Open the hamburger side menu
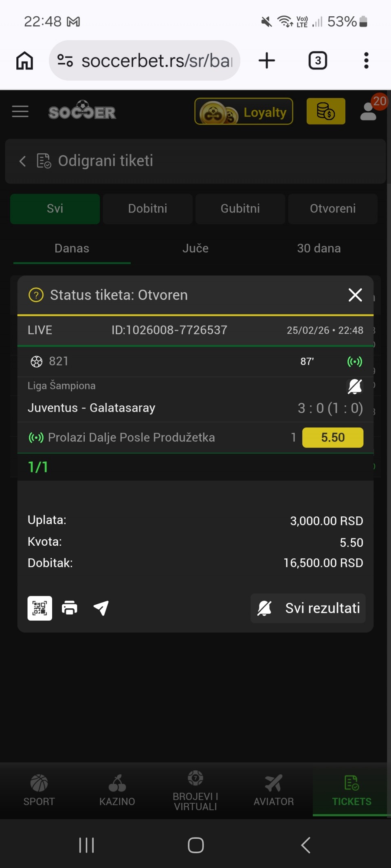Viewport: 391px width, 868px height. [x=20, y=112]
